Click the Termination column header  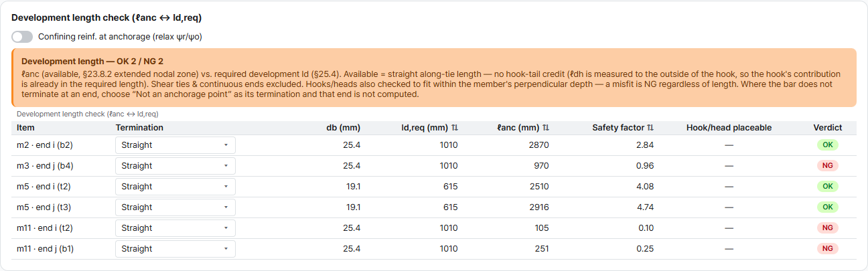click(139, 128)
